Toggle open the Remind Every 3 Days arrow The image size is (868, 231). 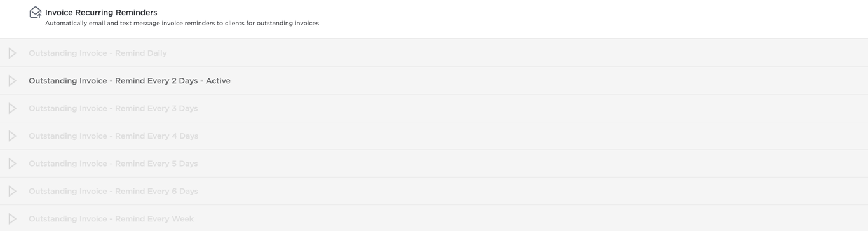12,109
